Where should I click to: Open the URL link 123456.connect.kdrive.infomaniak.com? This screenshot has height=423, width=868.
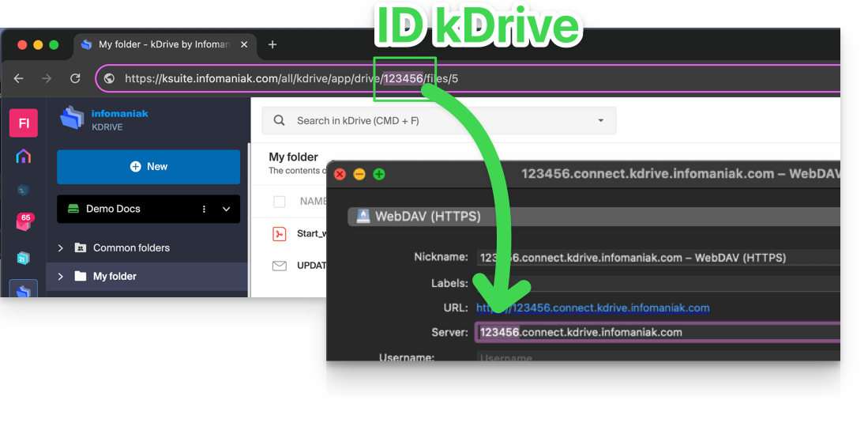[x=593, y=308]
